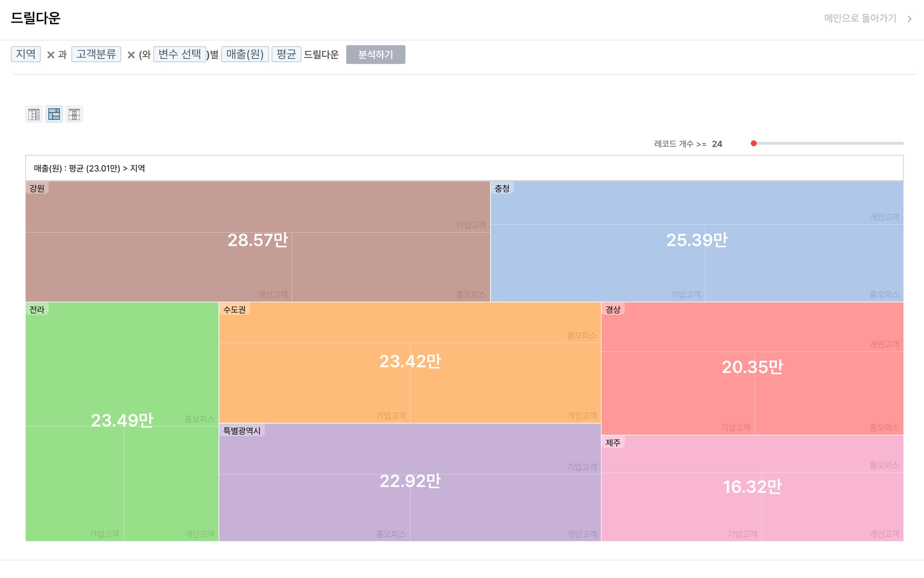Open the 매출(원) measure dropdown
924x578 pixels.
(x=245, y=54)
